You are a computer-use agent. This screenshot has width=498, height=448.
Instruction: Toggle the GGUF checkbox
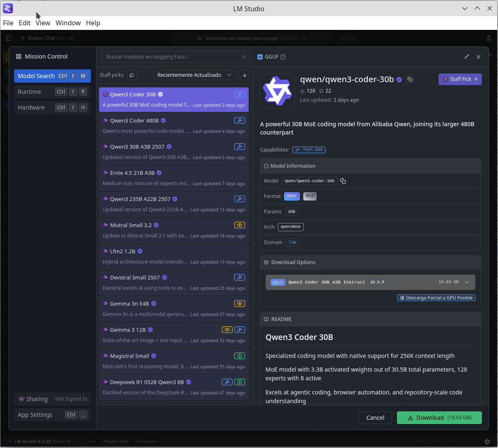click(260, 57)
